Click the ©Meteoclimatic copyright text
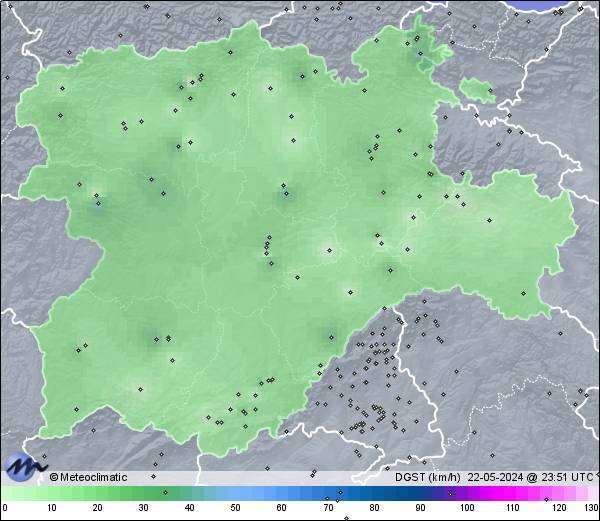The height and width of the screenshot is (521, 600). [x=88, y=477]
